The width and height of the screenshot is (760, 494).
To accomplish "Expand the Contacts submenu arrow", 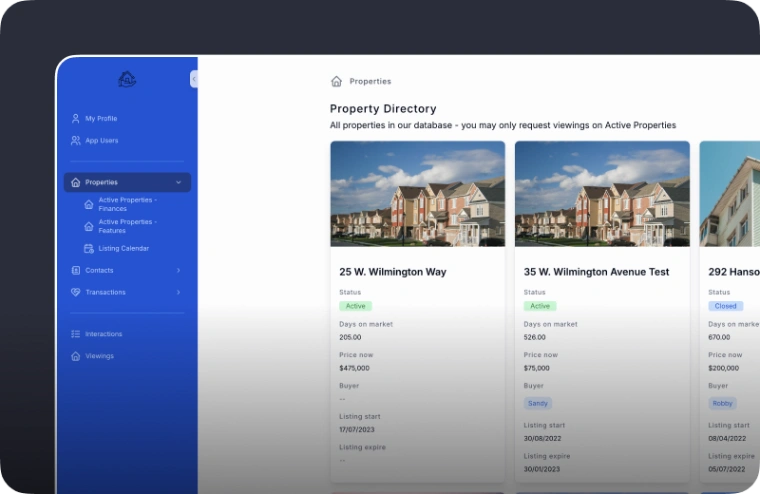I will [x=178, y=270].
